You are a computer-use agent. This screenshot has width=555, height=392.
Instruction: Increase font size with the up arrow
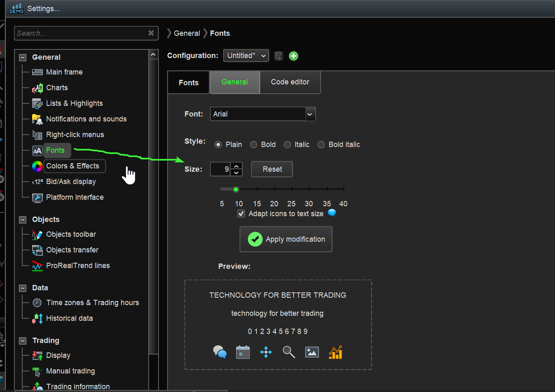pos(236,166)
